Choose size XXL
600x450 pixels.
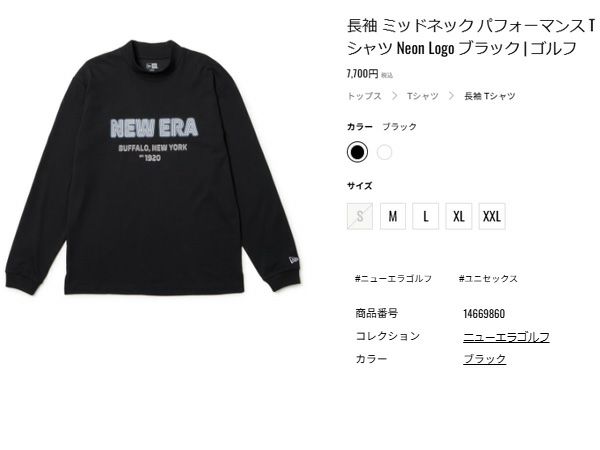pyautogui.click(x=492, y=217)
